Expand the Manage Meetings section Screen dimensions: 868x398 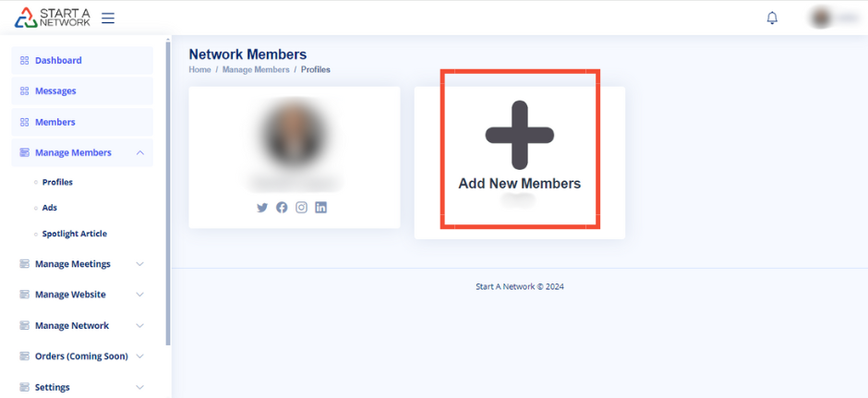coord(139,264)
